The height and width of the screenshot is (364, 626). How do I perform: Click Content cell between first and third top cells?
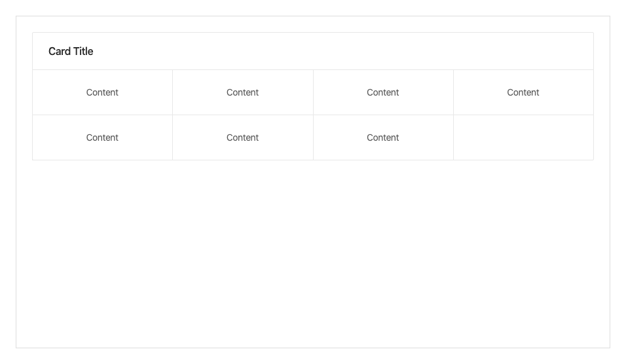click(x=242, y=92)
